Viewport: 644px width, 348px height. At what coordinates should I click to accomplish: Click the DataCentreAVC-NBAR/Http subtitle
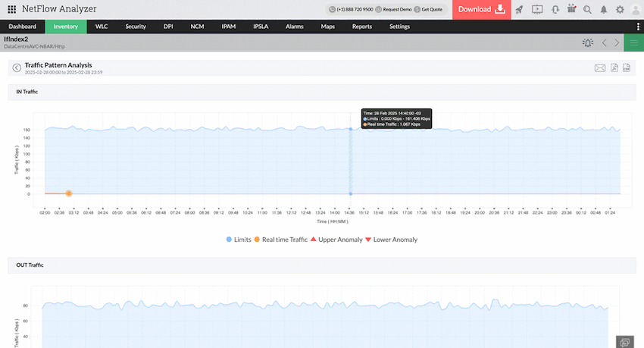coord(35,46)
